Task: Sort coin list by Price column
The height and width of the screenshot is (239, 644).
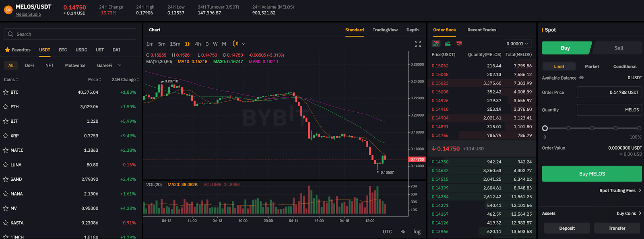Action: point(95,80)
